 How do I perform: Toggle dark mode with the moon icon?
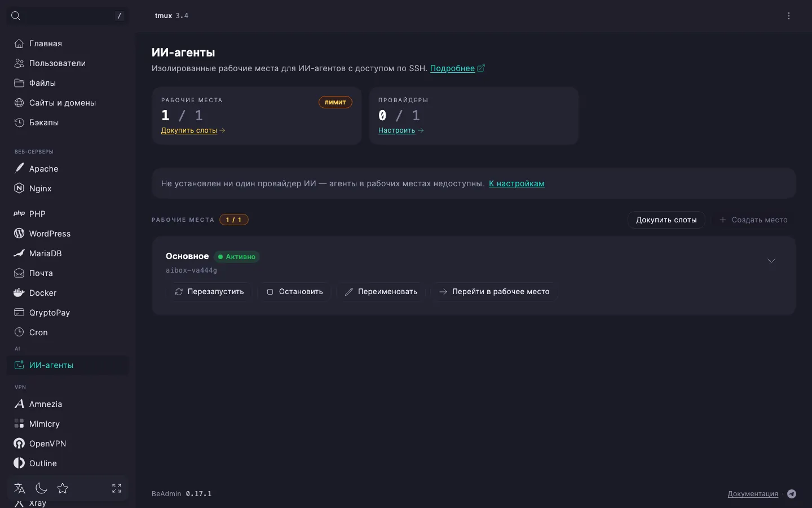41,488
